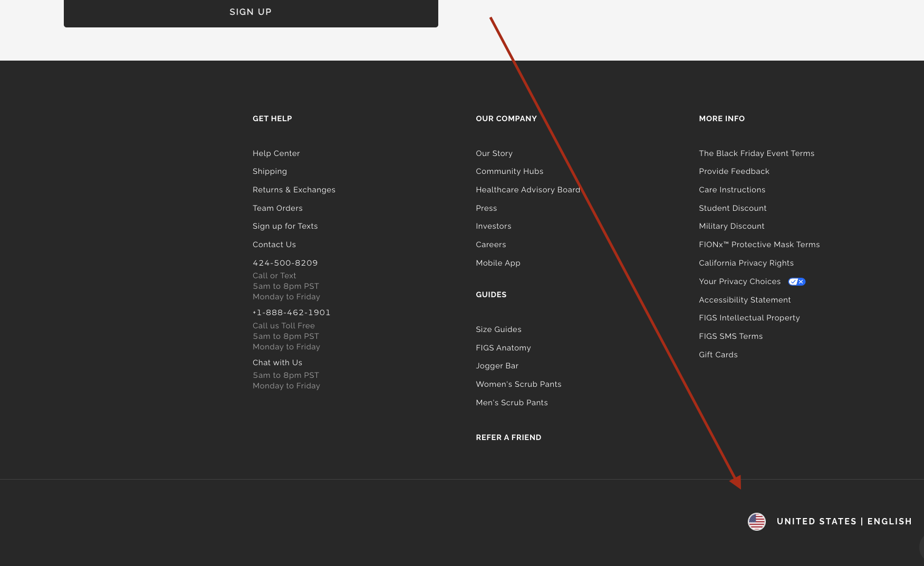View Shipping information
This screenshot has width=924, height=566.
point(269,171)
